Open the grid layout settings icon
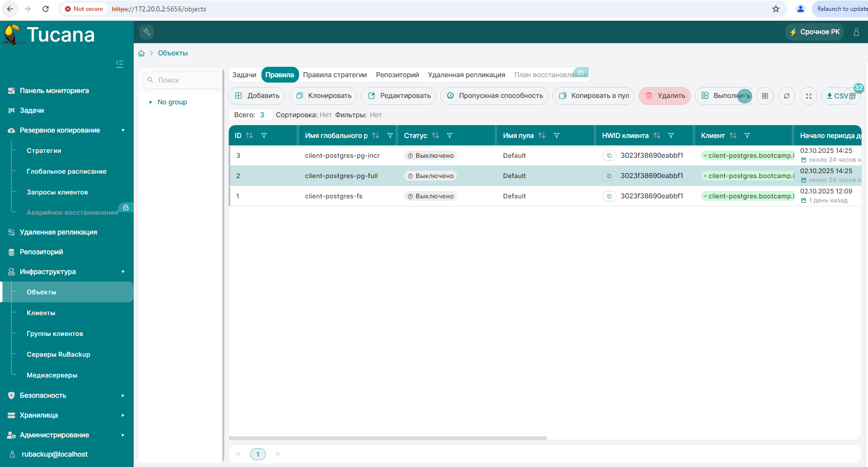This screenshot has width=868, height=467. [765, 96]
